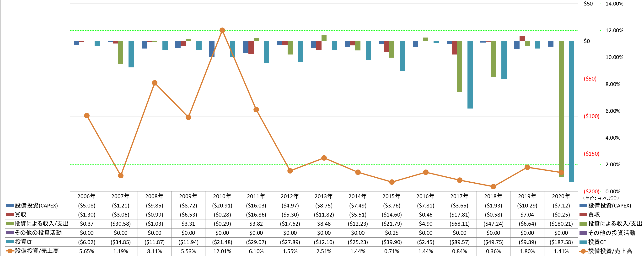The height and width of the screenshot is (256, 644).
Task: Click the CAPEX value ($20.91) for 2010
Action: point(222,206)
